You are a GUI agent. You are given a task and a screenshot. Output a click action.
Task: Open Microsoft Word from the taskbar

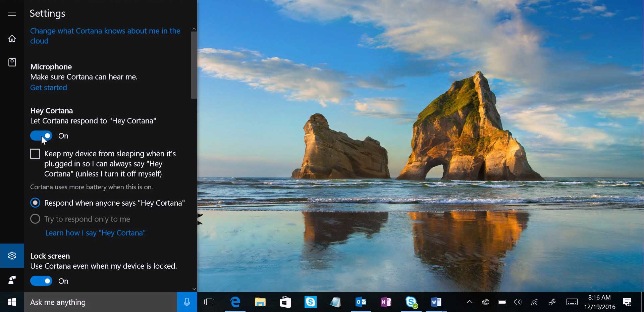tap(436, 302)
